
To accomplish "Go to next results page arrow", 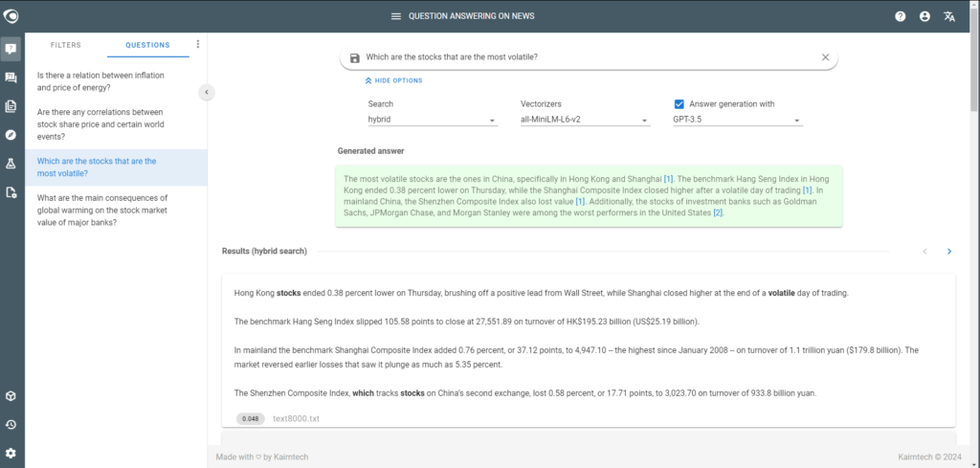I will click(x=948, y=251).
